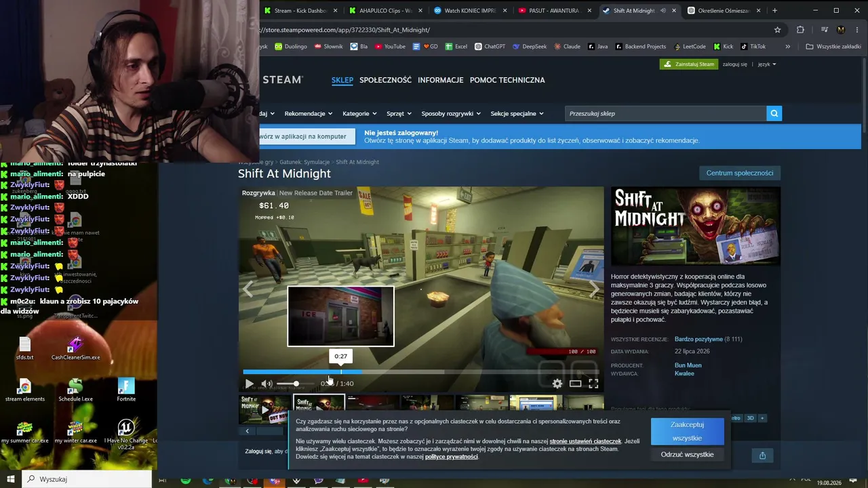Screen dimensions: 868x488
Task: Seek on the trailer progress bar
Action: (x=421, y=371)
